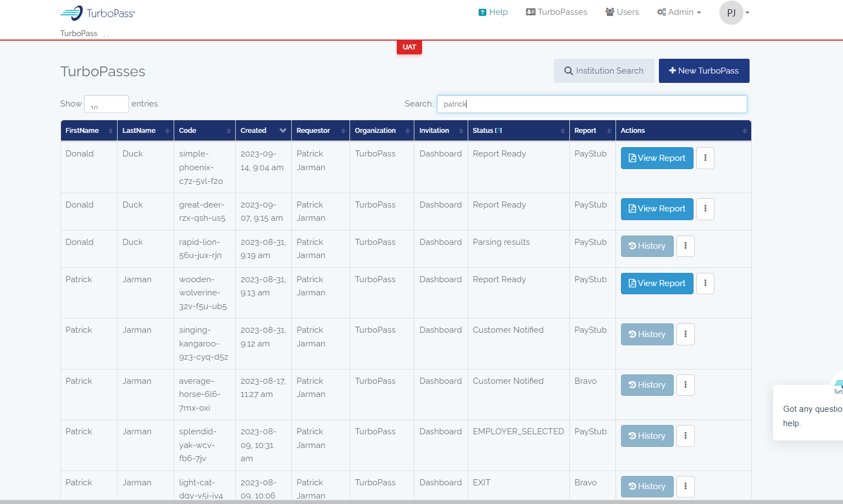Click View Report for the great-deer record
Image resolution: width=843 pixels, height=504 pixels.
[x=657, y=209]
